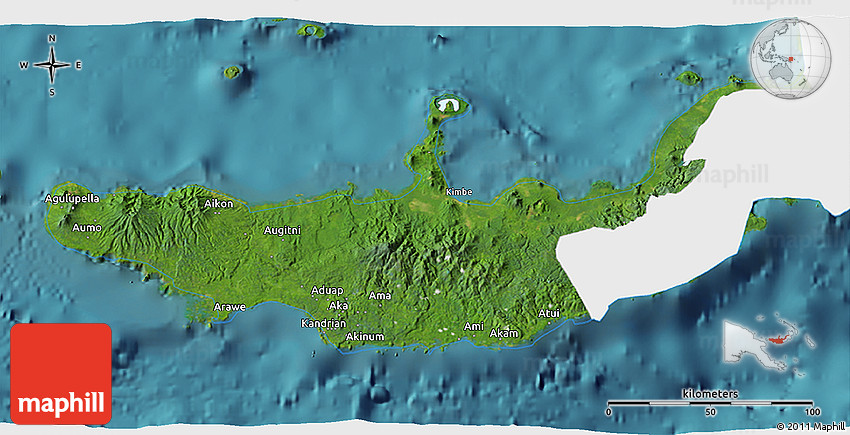Select the Ami place label
The width and height of the screenshot is (850, 435).
[474, 327]
